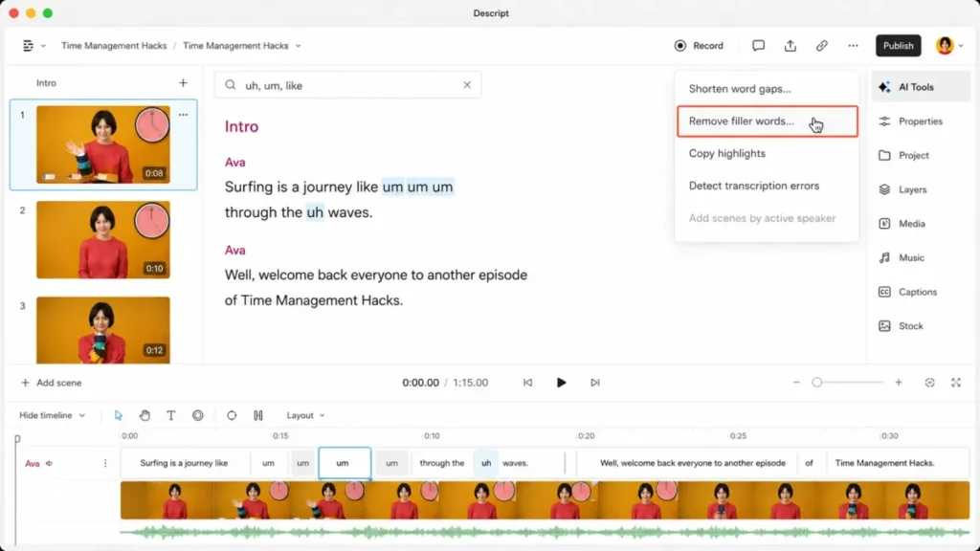This screenshot has width=980, height=551.
Task: Copy link using the link icon
Action: (x=821, y=46)
